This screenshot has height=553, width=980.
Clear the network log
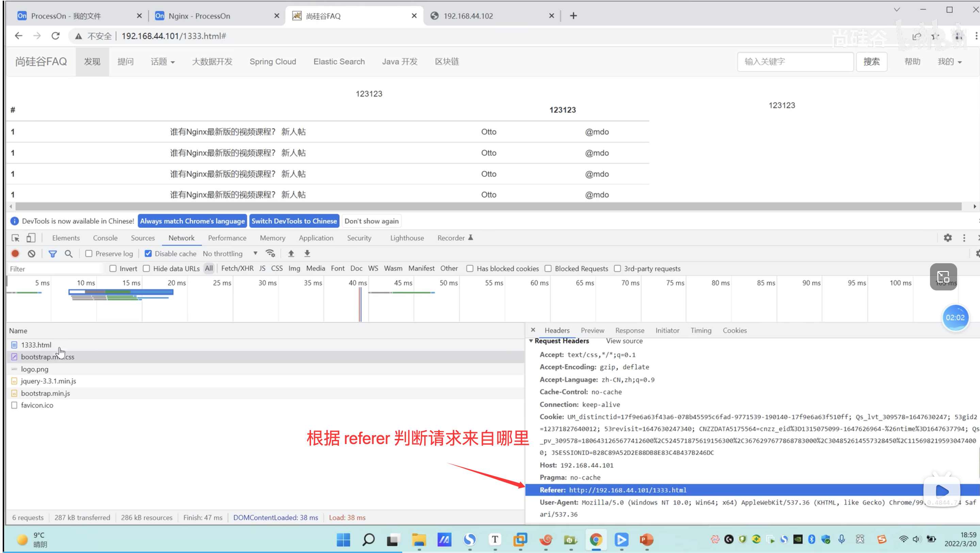click(x=32, y=253)
